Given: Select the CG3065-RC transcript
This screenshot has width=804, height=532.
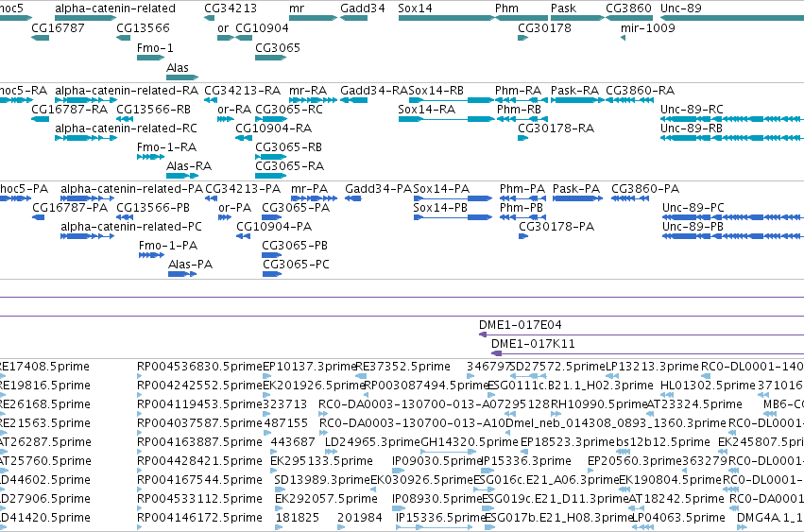Looking at the screenshot, I should point(271,119).
